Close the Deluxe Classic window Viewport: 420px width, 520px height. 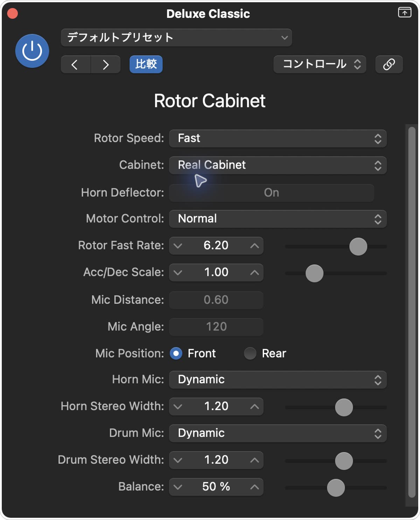[13, 14]
